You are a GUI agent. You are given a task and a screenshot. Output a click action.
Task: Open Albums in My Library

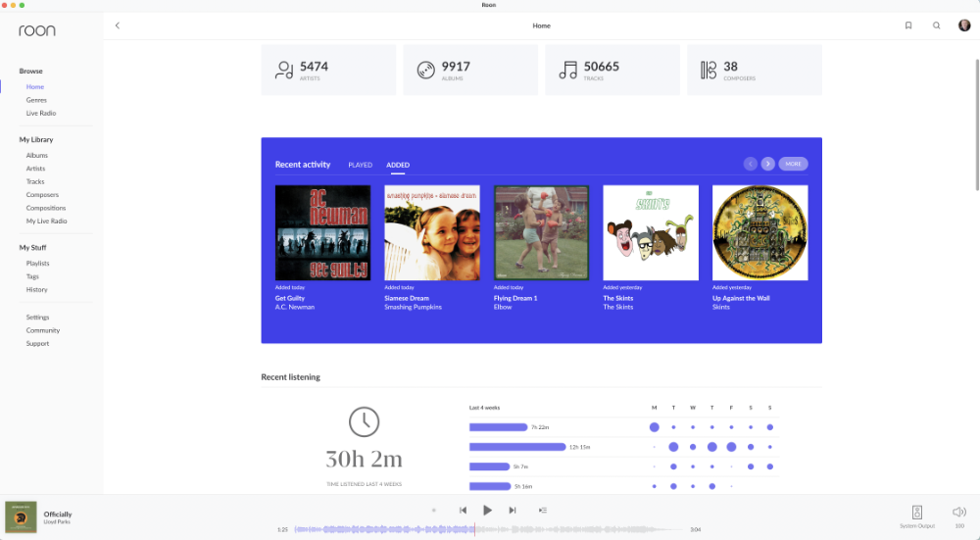[37, 155]
